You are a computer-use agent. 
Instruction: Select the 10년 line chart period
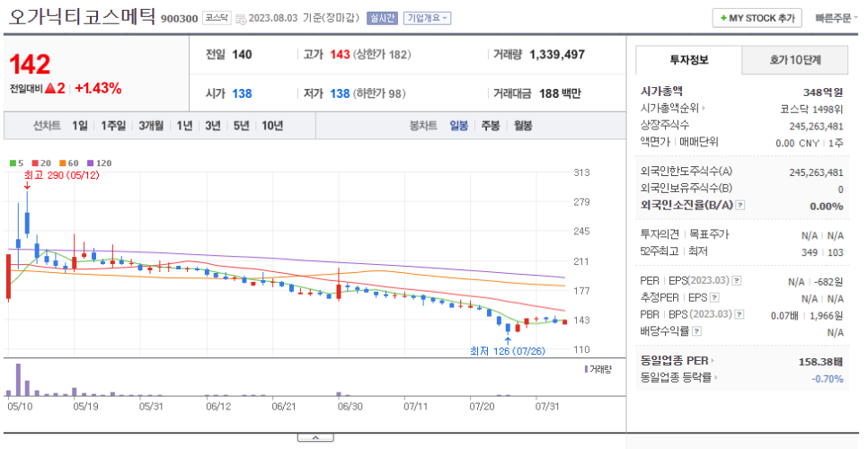[x=272, y=126]
